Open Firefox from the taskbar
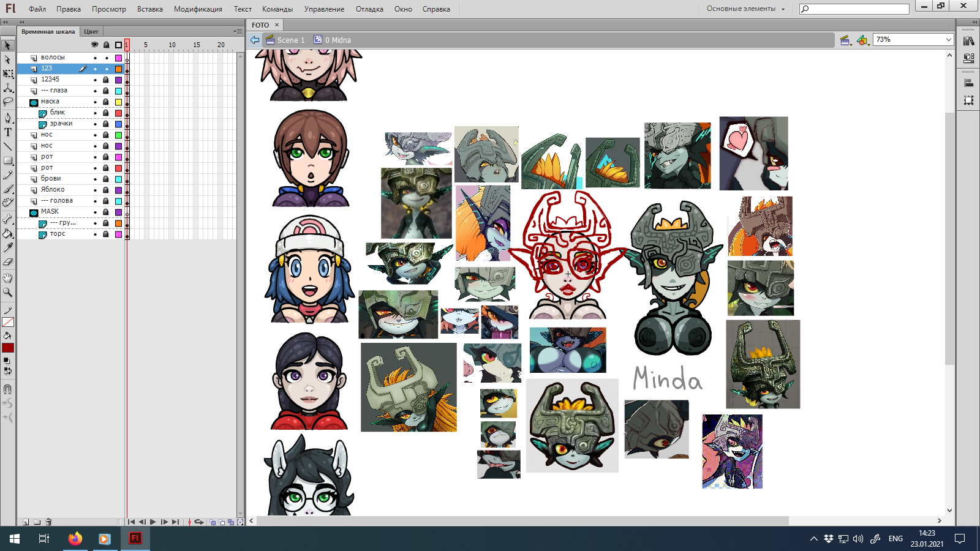Viewport: 980px width, 551px height. pyautogui.click(x=75, y=539)
